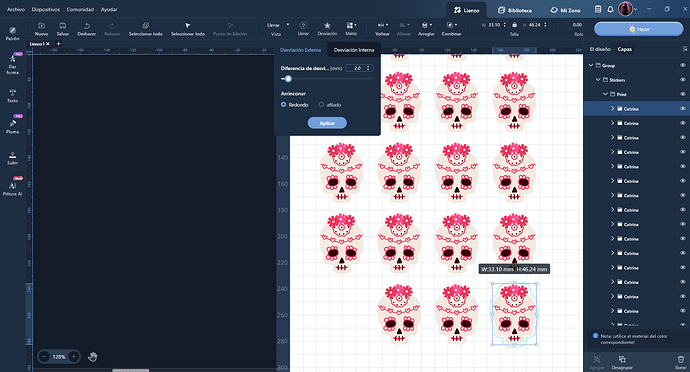Click the Aplicar button

tap(327, 123)
